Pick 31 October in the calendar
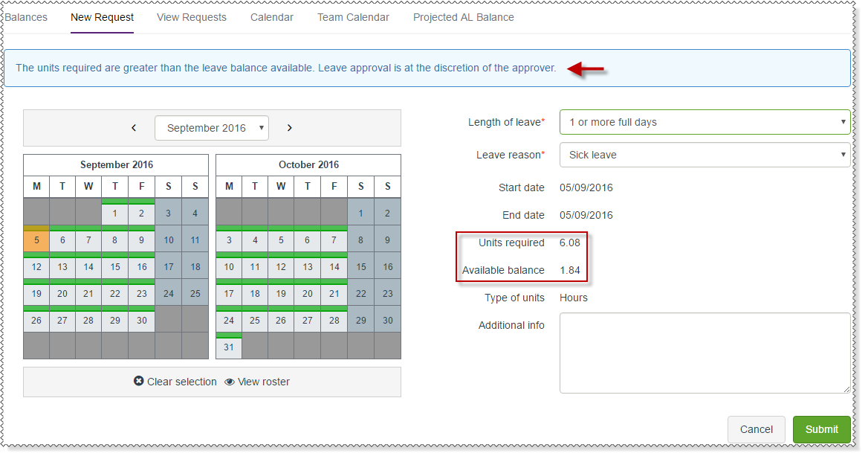 pyautogui.click(x=229, y=347)
